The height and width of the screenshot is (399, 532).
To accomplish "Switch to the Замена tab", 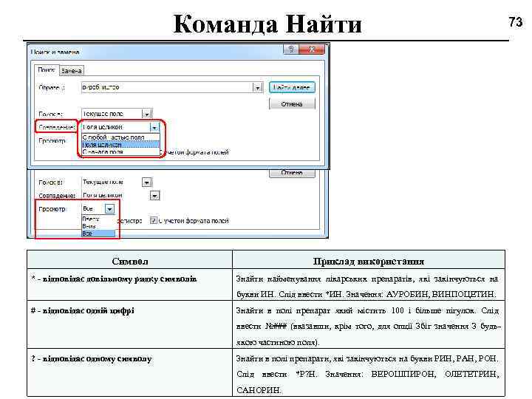I will [72, 71].
